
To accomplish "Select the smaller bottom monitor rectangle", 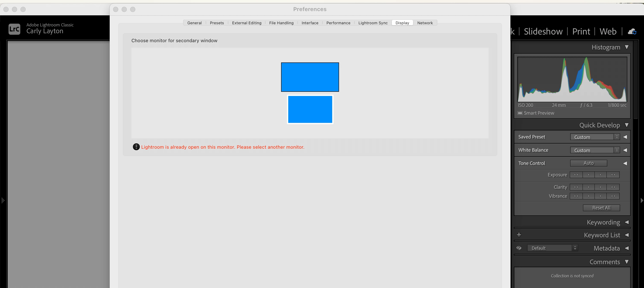I will 310,109.
